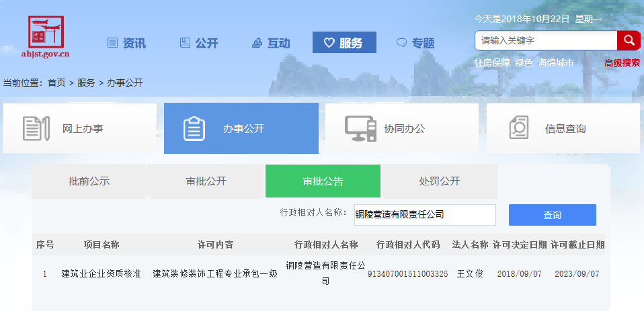Click the date 2018/09/07
The height and width of the screenshot is (311, 644).
pos(520,274)
